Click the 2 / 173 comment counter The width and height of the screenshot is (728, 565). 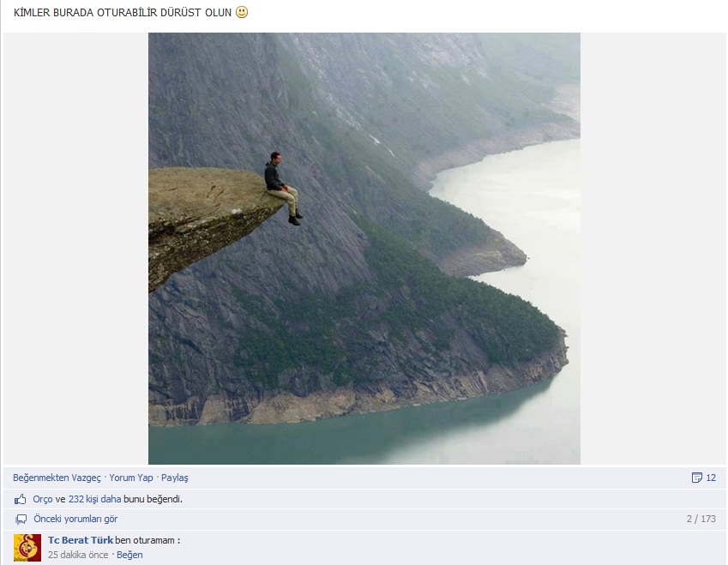701,519
